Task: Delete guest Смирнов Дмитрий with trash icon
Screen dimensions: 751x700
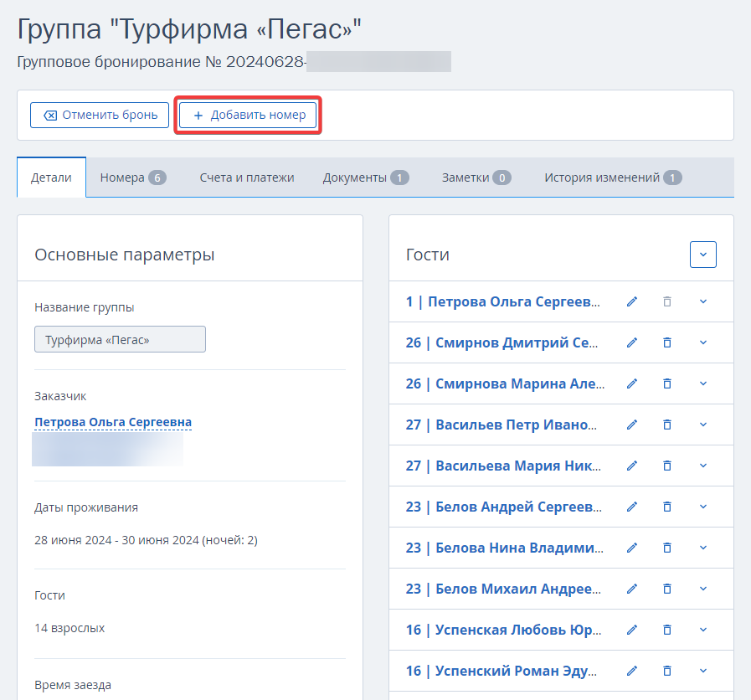Action: (667, 342)
